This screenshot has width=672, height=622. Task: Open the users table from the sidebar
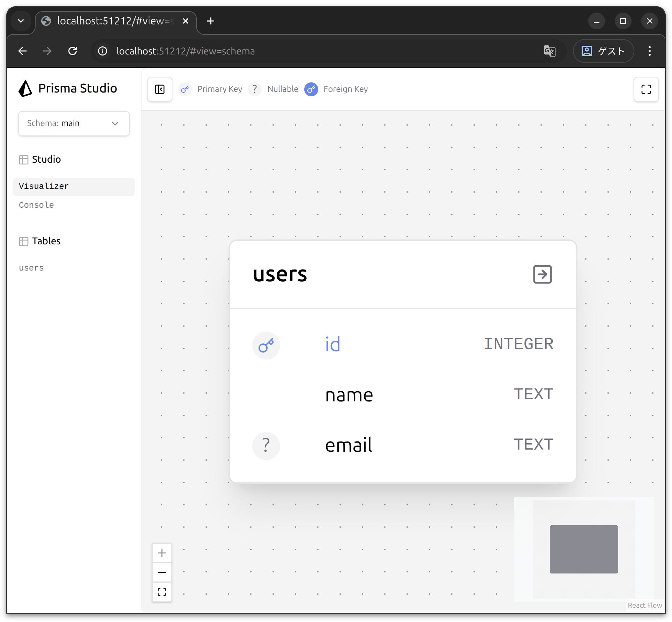31,268
